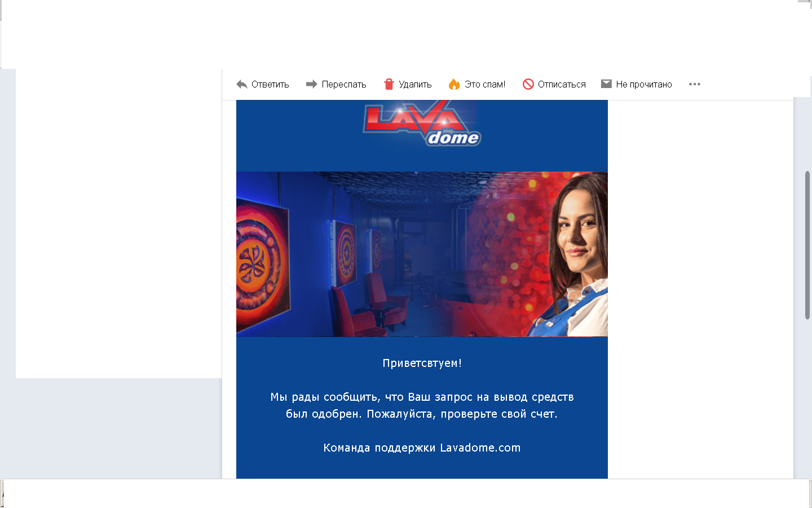Click the reply arrow icon

tap(242, 84)
